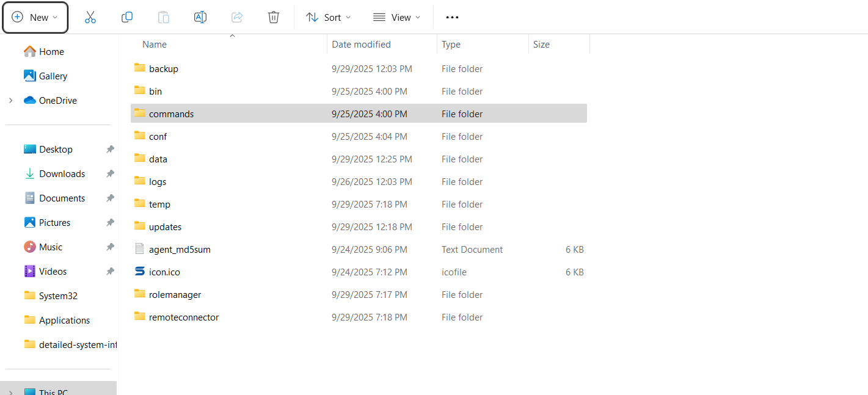Select the agent_md5sum text document
868x395 pixels.
pos(180,250)
